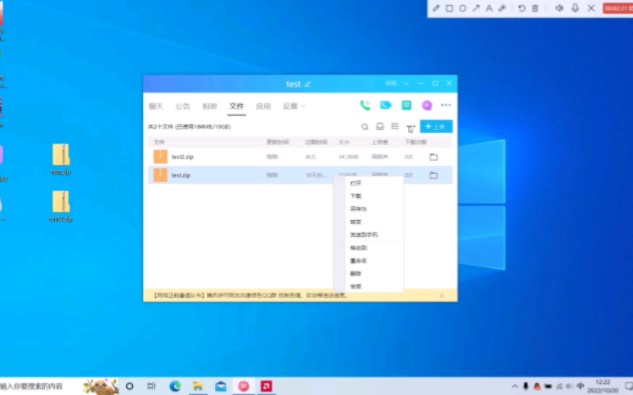Click the blue upload button
This screenshot has width=633, height=395.
click(x=436, y=126)
